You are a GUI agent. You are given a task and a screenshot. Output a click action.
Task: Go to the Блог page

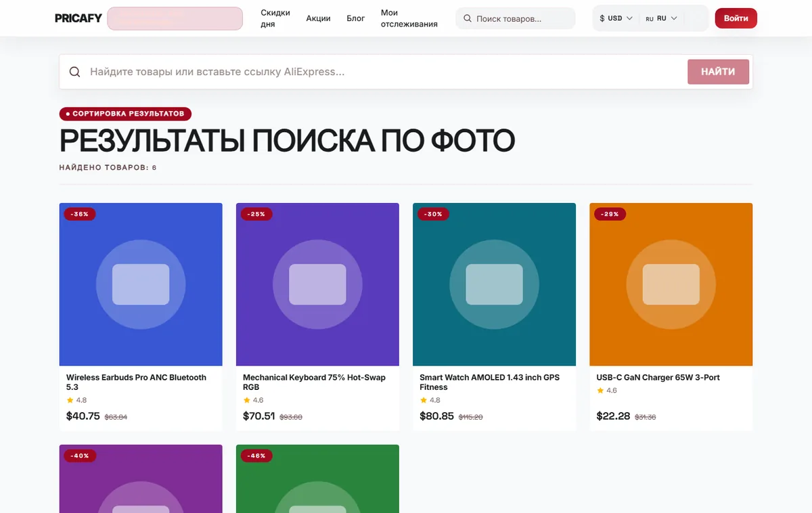(356, 18)
